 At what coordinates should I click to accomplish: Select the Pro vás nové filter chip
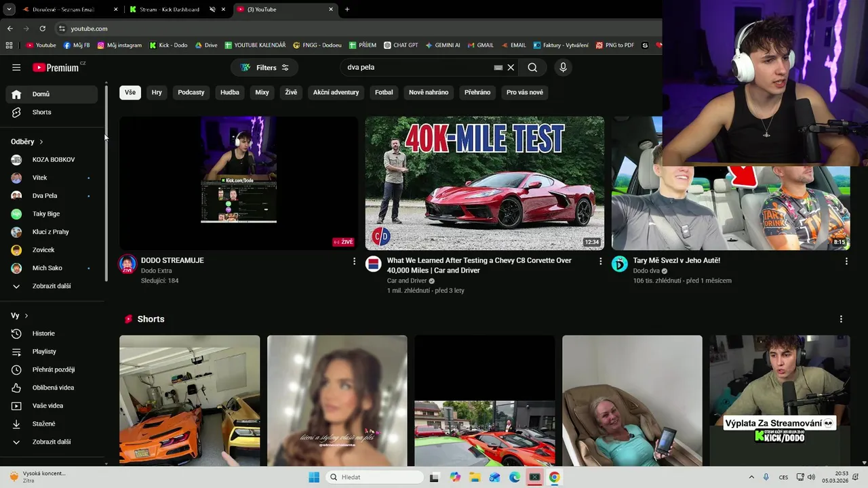525,92
